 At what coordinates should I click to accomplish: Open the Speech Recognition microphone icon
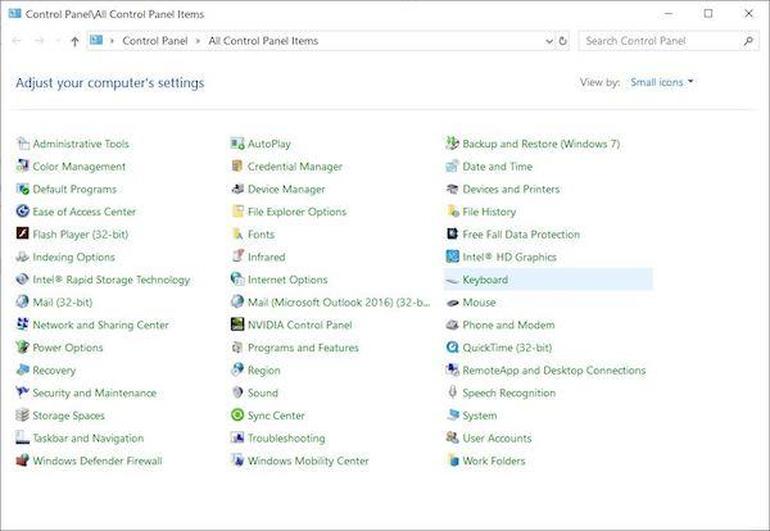click(x=452, y=392)
